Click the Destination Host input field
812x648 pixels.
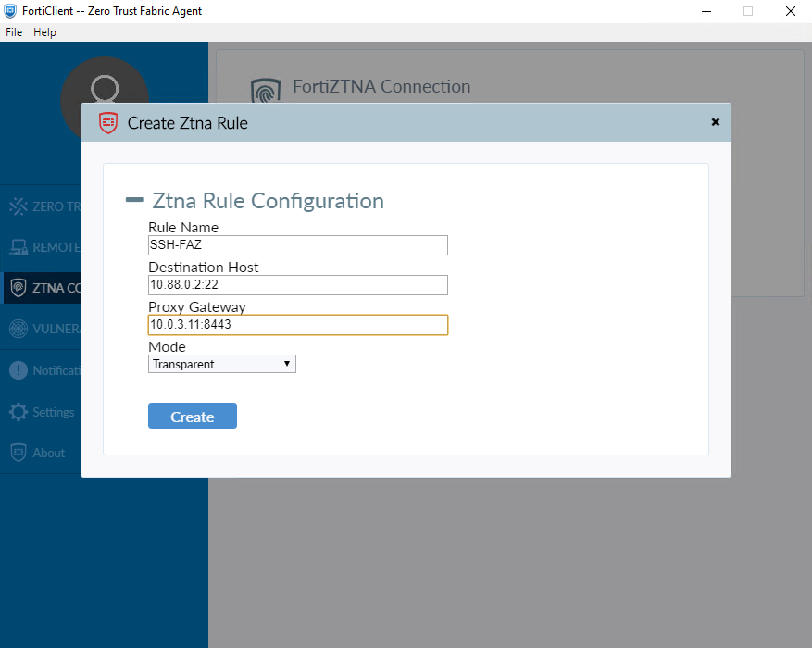point(298,285)
